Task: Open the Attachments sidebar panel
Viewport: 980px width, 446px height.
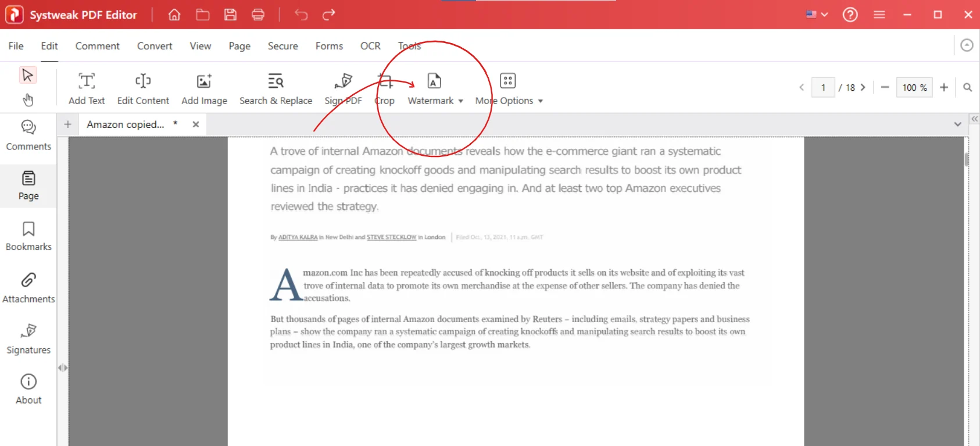Action: (28, 287)
